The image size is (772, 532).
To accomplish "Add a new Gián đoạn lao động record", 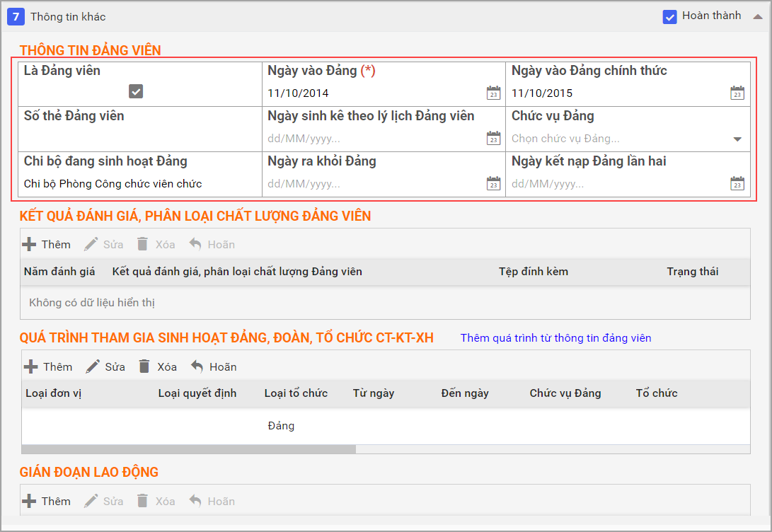I will coord(46,501).
